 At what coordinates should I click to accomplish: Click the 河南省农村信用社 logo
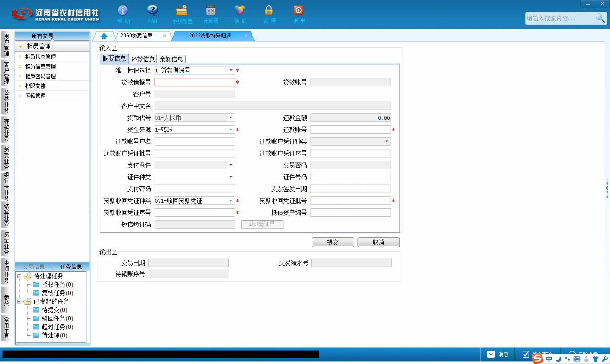[55, 14]
